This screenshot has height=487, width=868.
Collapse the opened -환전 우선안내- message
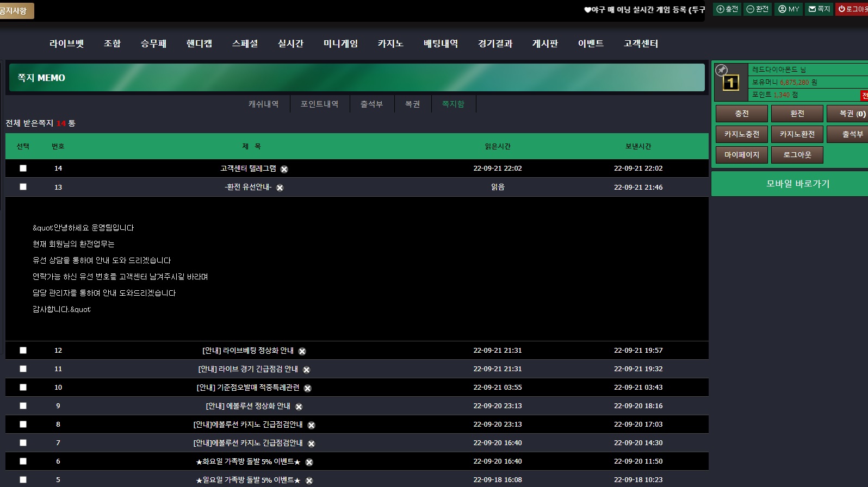[248, 187]
